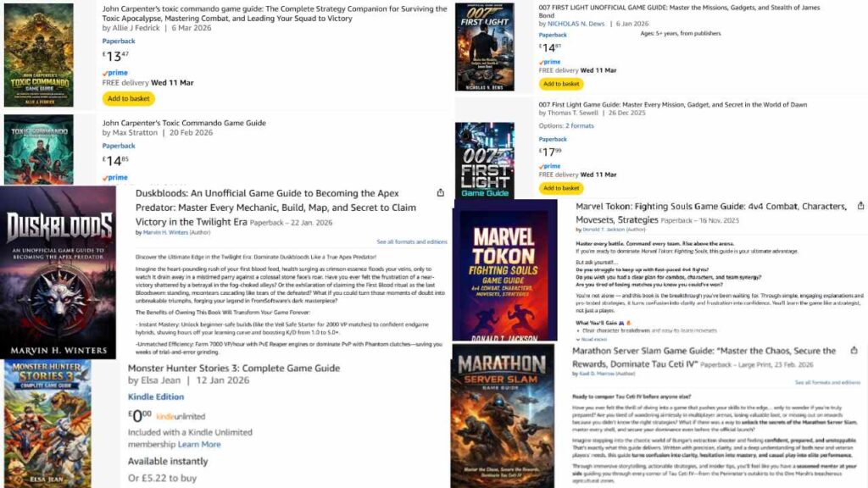Open Duskbloods book cover image

coord(58,272)
